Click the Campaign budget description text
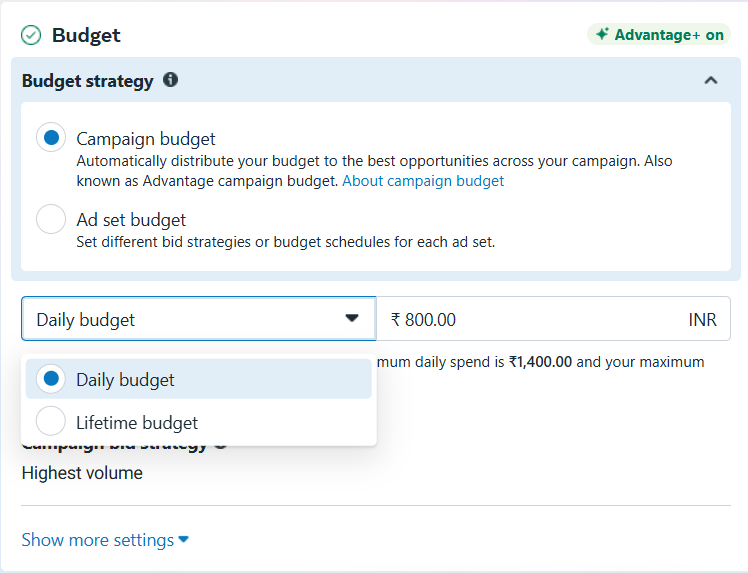Viewport: 748px width, 573px height. tap(374, 171)
